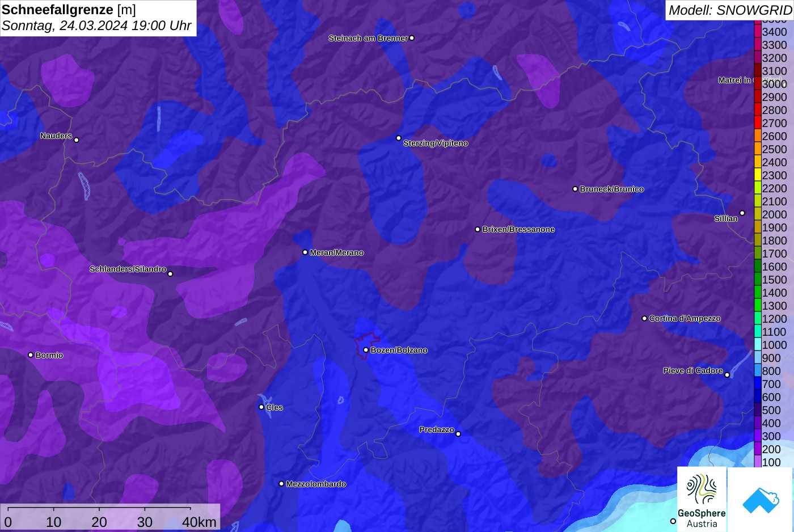Pick the dark purple legend swatch for 500
Screen dimensions: 794x532
point(758,410)
